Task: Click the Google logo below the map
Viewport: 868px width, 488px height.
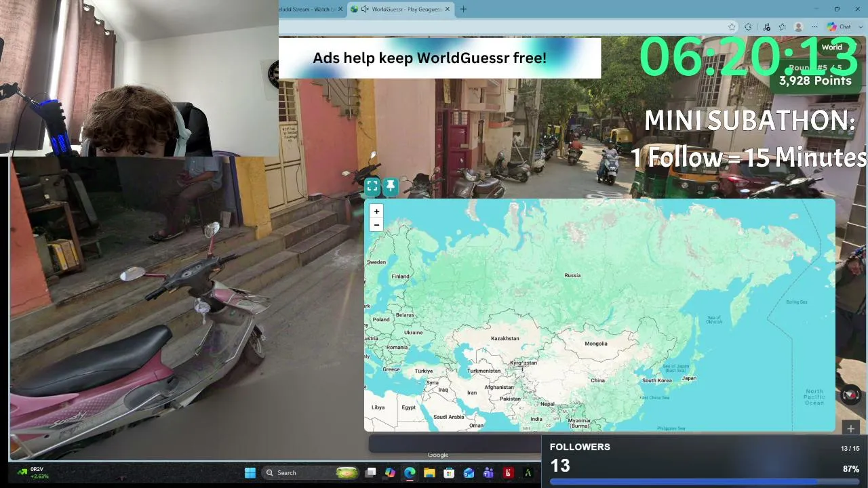Action: point(438,455)
